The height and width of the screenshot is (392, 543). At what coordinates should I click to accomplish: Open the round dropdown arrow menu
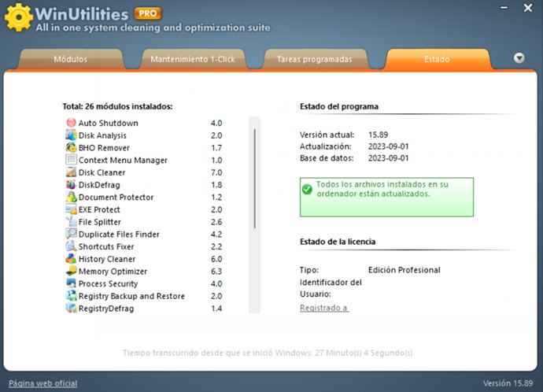[519, 57]
